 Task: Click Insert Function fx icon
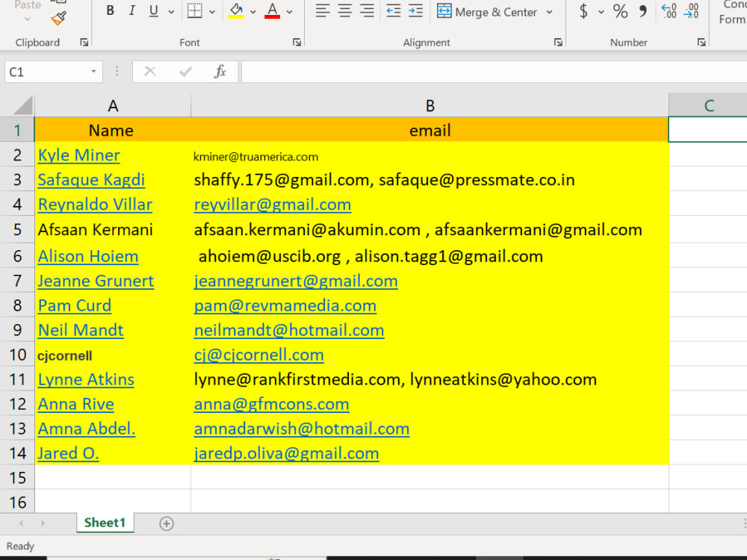pos(220,72)
